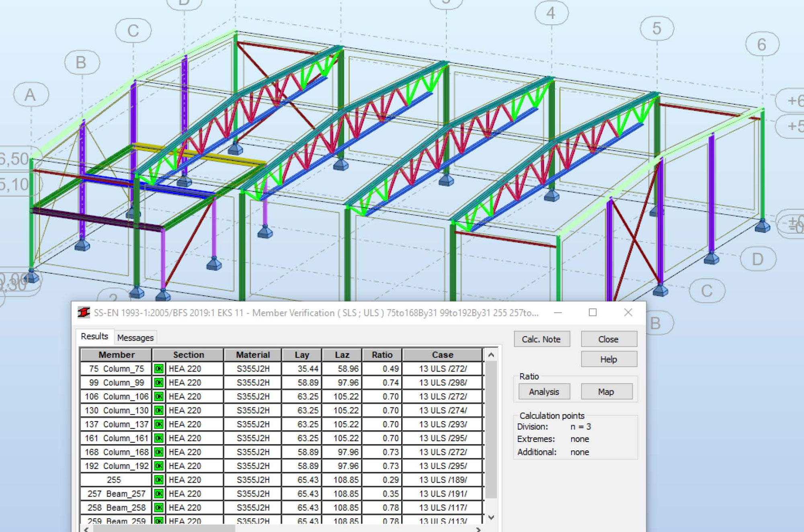
Task: Click the green OK icon for Column_99
Action: 158,383
